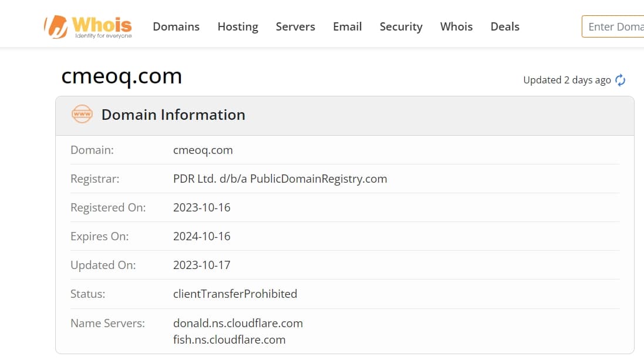Click the PDR Ltd. registrar value
This screenshot has width=644, height=363.
pyautogui.click(x=280, y=179)
